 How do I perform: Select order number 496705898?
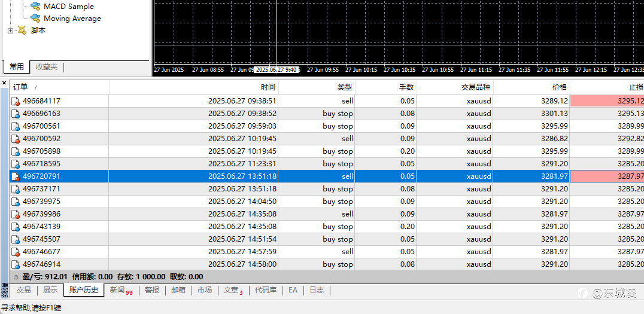(x=41, y=151)
